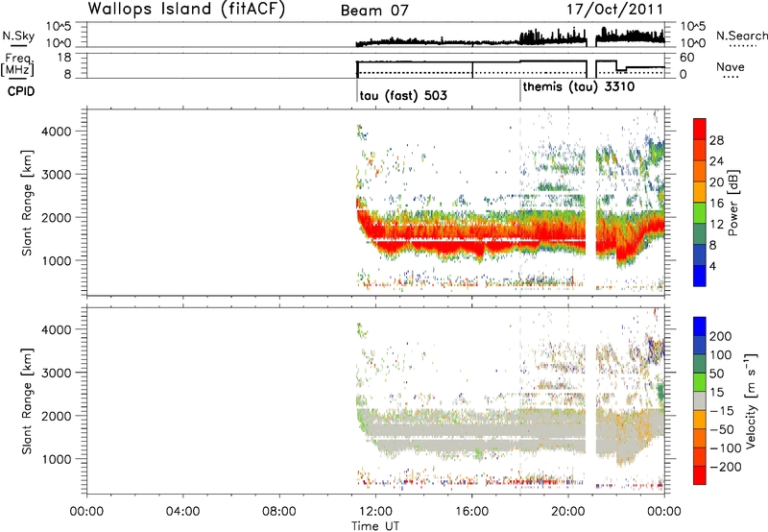Click the red bottom of velocity colorbar
This screenshot has width=768, height=532.
tap(700, 475)
